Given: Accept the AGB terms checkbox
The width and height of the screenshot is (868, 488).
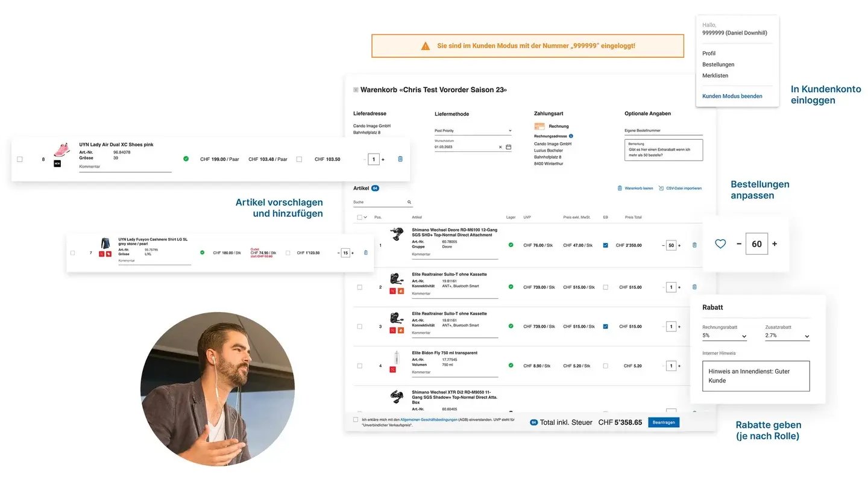Looking at the screenshot, I should (356, 419).
